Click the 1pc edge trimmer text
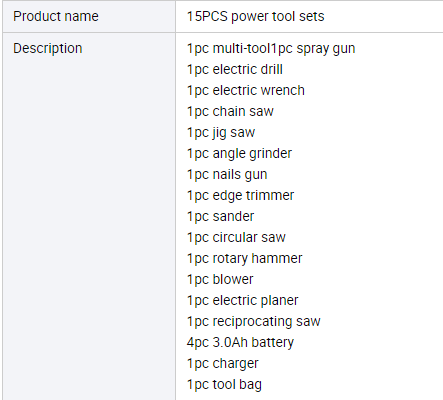443x400 pixels. tap(240, 196)
